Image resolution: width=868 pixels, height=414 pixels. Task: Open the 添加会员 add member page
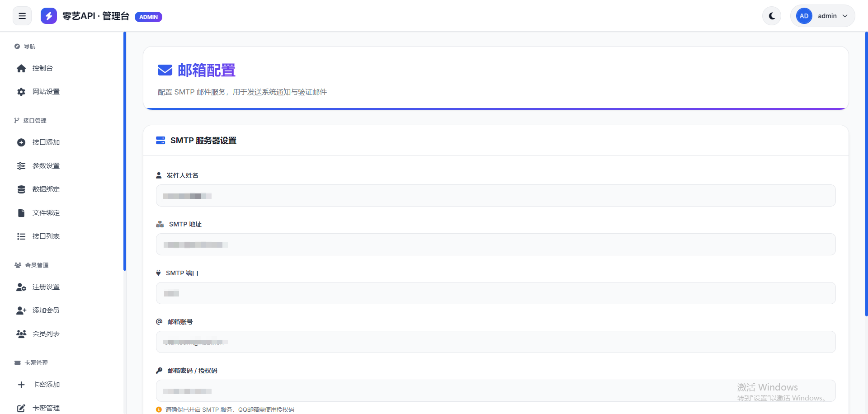(x=46, y=310)
